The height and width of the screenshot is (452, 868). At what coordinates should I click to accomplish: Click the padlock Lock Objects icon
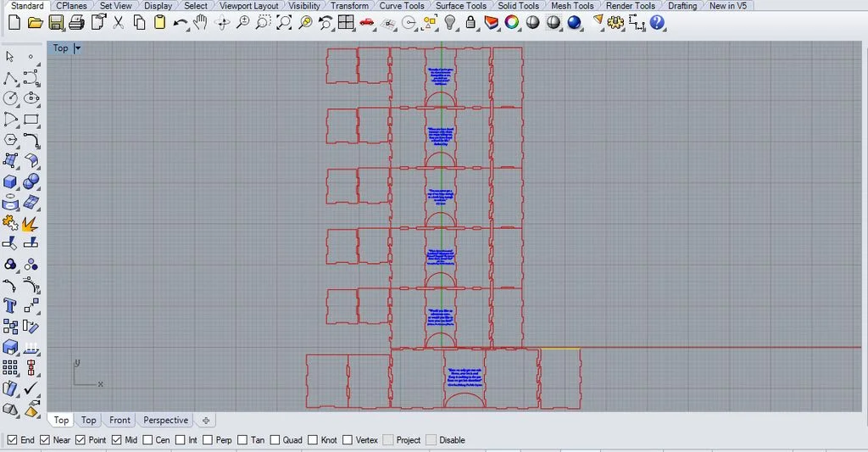click(x=470, y=23)
